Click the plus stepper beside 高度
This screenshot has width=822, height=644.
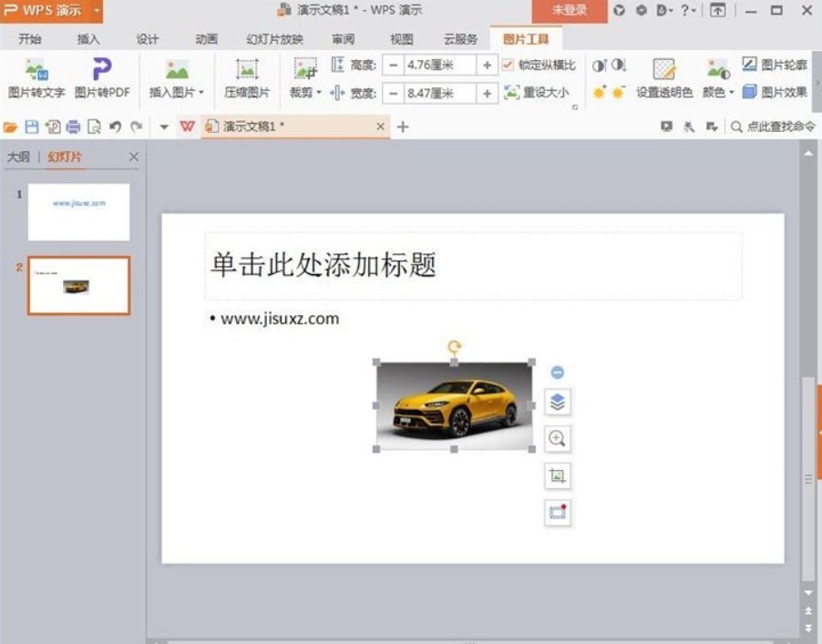[x=487, y=64]
